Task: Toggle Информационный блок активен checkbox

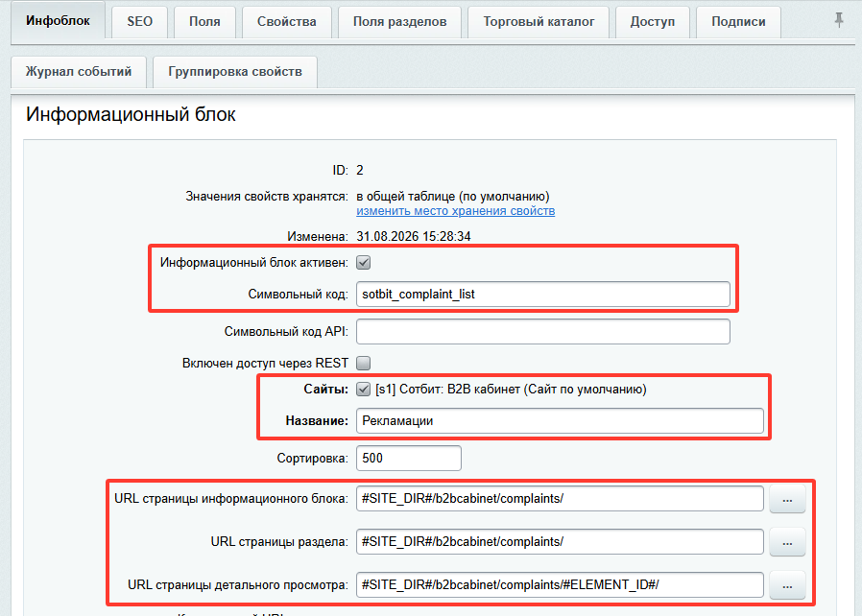Action: tap(364, 263)
